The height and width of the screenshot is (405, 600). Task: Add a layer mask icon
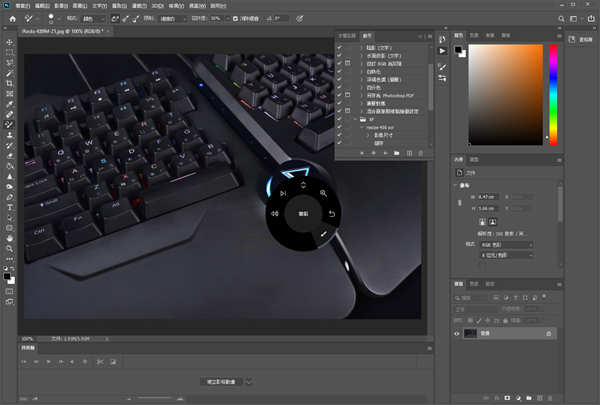(x=507, y=398)
